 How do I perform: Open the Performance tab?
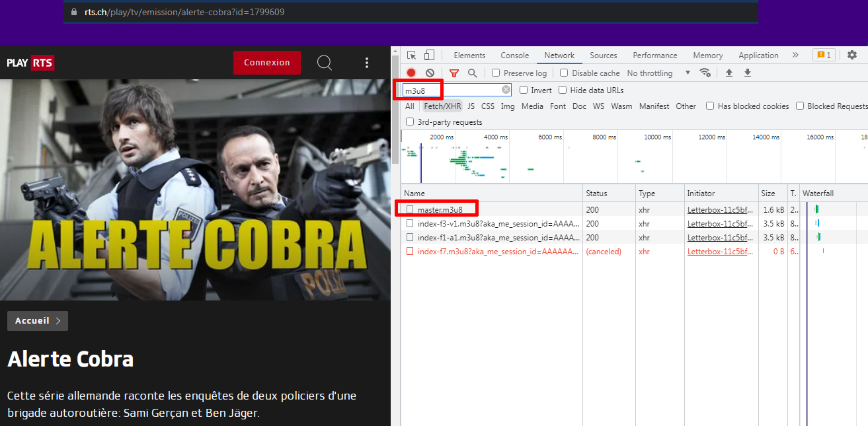click(x=655, y=55)
